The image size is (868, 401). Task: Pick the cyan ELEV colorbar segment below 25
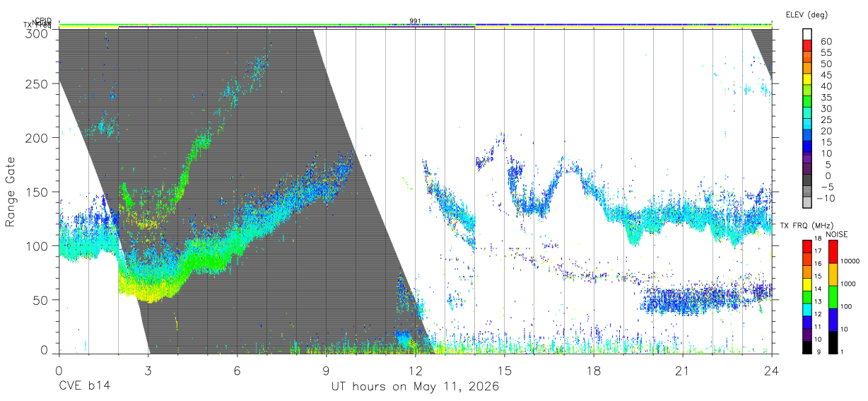tap(807, 125)
